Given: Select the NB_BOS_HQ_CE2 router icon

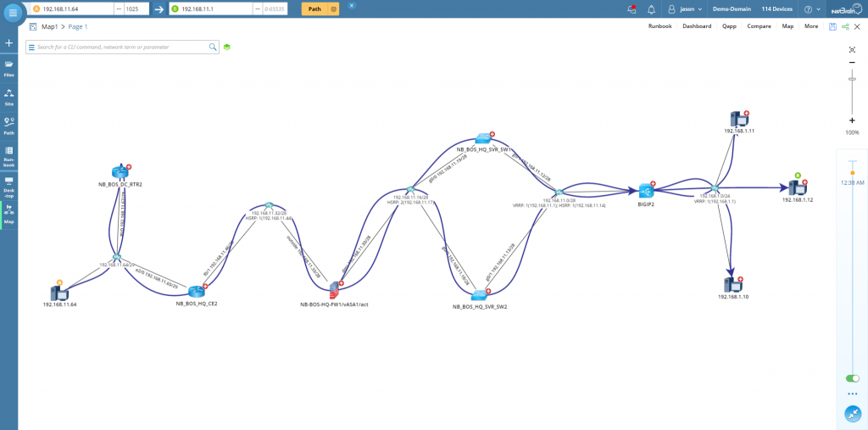Looking at the screenshot, I should pyautogui.click(x=197, y=292).
